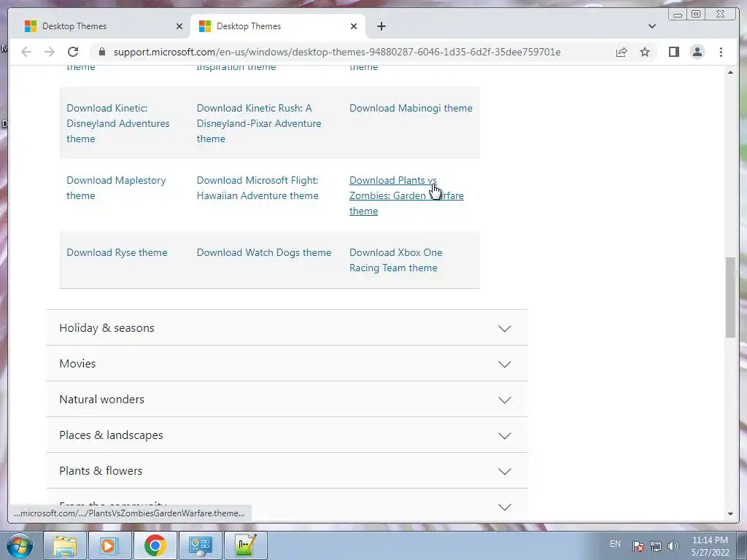The width and height of the screenshot is (747, 560).
Task: Download Ryse theme link
Action: (x=117, y=252)
